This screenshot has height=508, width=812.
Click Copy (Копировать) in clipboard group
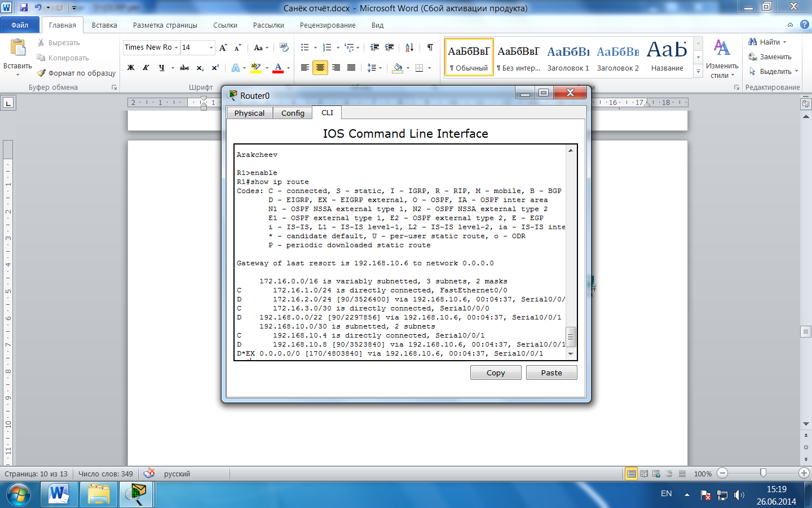click(63, 58)
